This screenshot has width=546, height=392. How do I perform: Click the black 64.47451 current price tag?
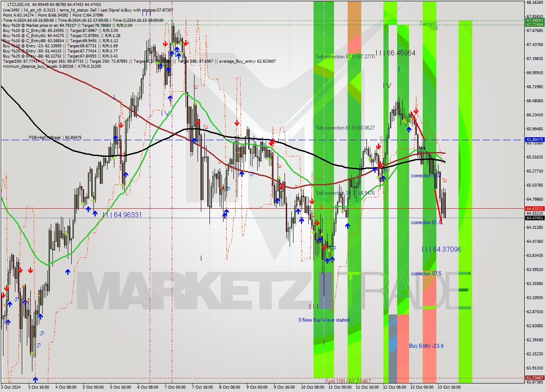[535, 218]
